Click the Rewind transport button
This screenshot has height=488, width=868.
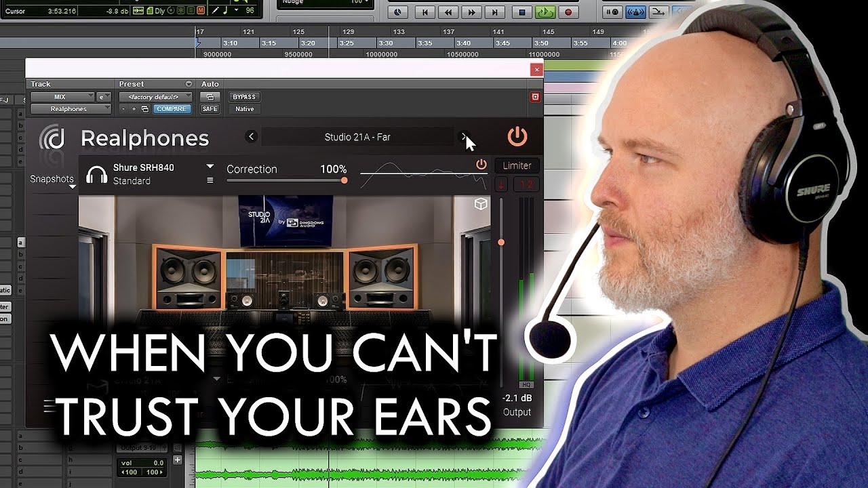click(448, 12)
